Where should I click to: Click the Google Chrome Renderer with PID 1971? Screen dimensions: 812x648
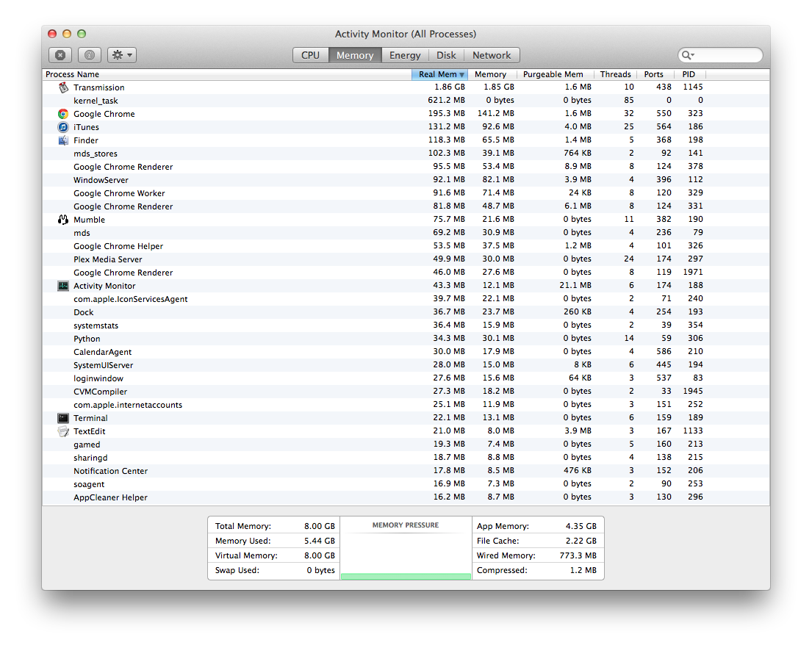(406, 273)
